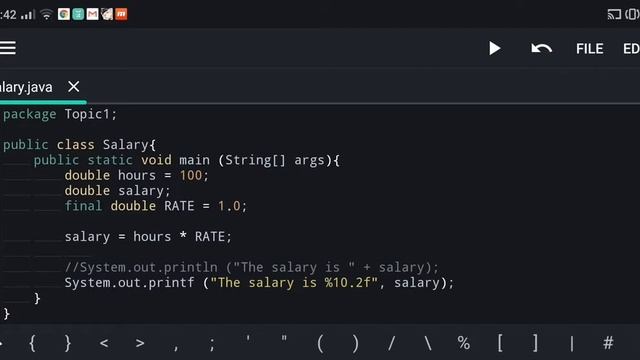Open the hamburger navigation menu
The image size is (640, 360).
(8, 48)
